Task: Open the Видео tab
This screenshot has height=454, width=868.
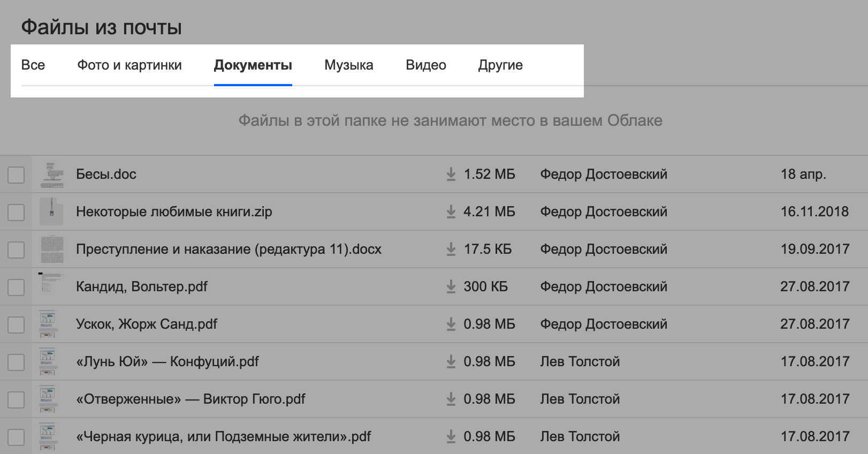Action: (426, 65)
